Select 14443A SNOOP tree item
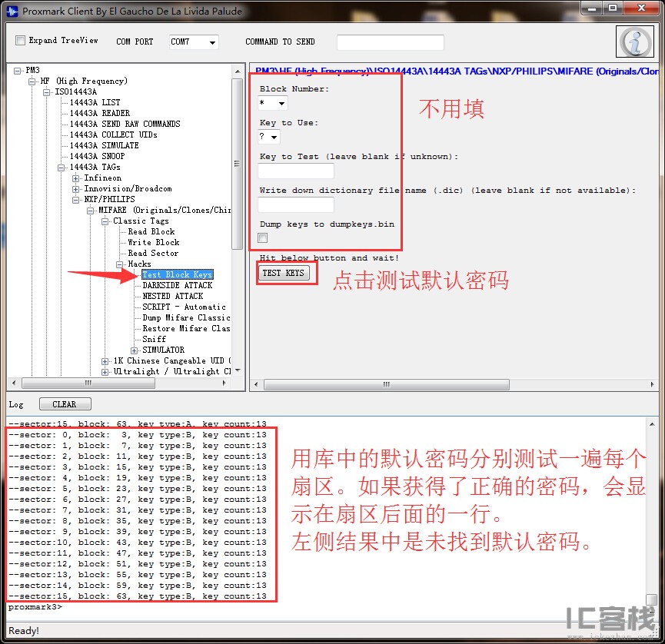This screenshot has width=665, height=644. coord(97,157)
